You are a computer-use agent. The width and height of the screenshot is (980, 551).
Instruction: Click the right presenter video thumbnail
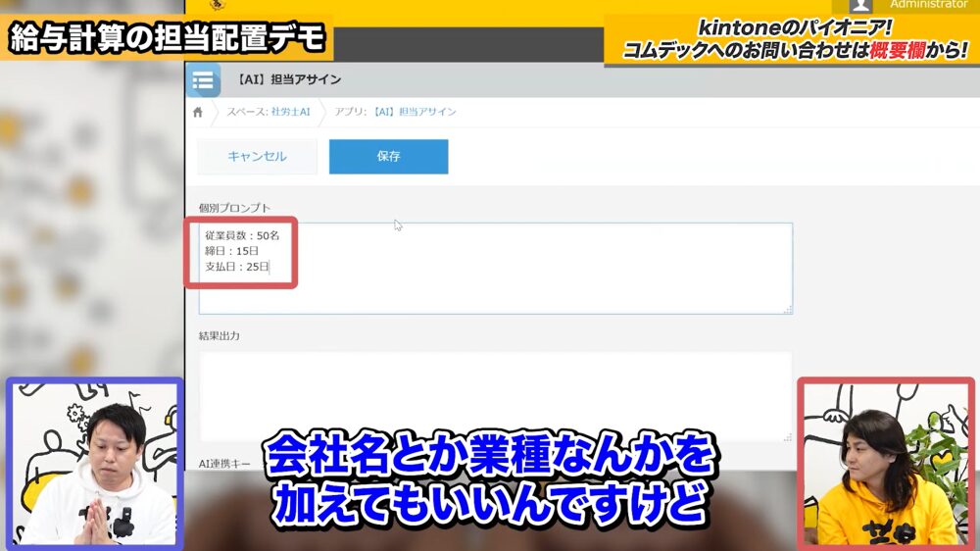pos(886,463)
